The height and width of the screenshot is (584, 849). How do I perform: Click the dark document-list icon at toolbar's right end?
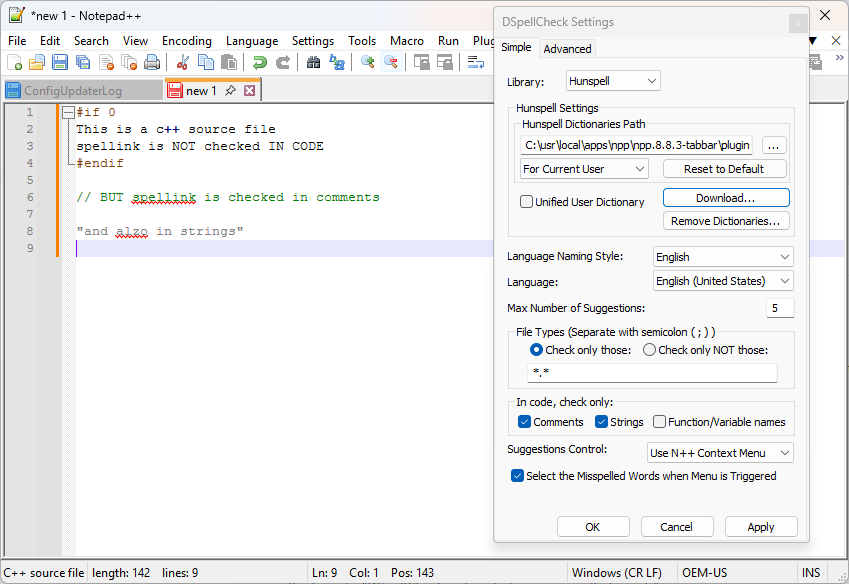point(815,63)
